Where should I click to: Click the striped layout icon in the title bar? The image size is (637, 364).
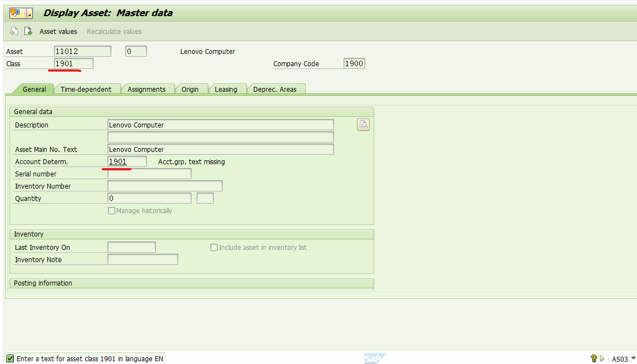[x=27, y=12]
